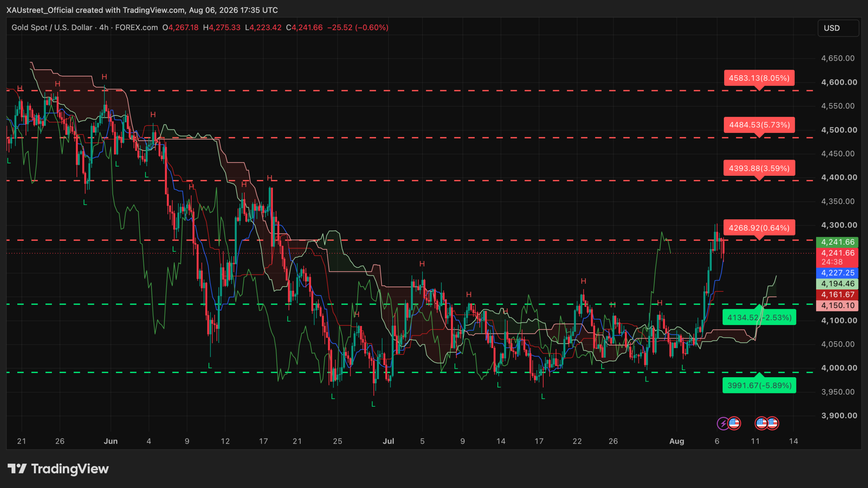Select the green 4134.52(-2.53%) support label
Viewport: 868px width, 488px height.
(x=759, y=318)
